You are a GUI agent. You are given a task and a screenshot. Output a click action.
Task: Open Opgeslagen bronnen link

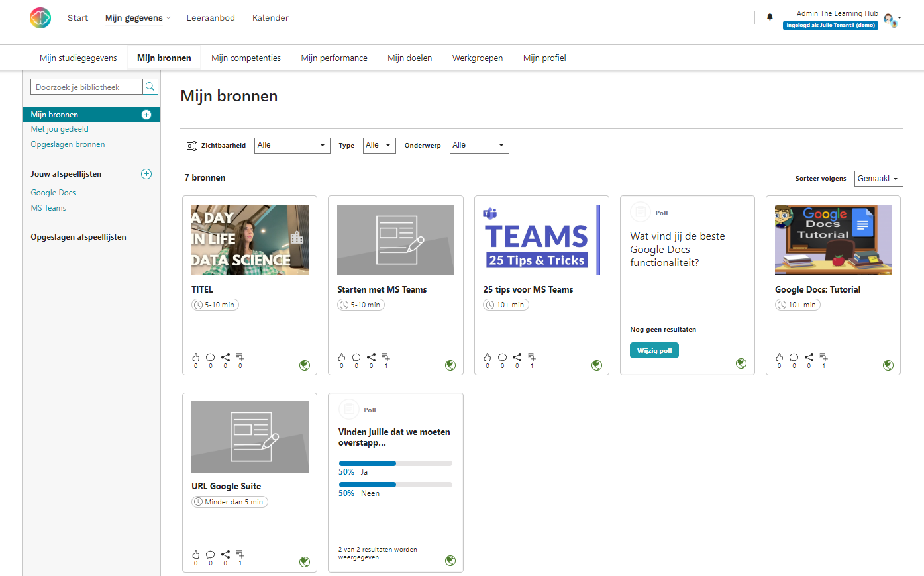(68, 144)
